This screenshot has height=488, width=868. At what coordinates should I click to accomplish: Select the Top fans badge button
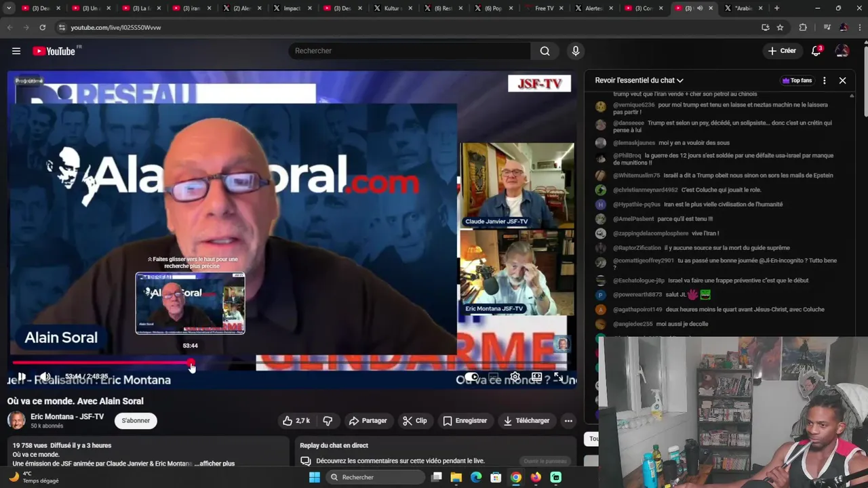(797, 80)
